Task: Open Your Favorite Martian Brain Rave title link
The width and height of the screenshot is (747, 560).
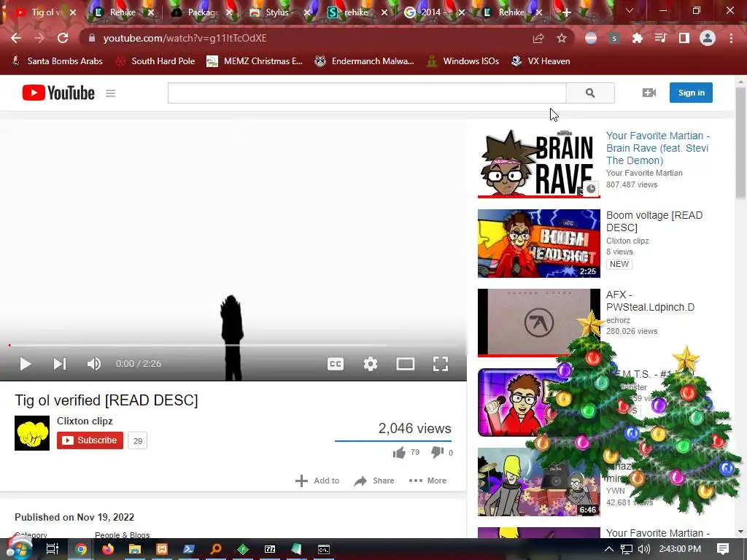Action: click(658, 148)
